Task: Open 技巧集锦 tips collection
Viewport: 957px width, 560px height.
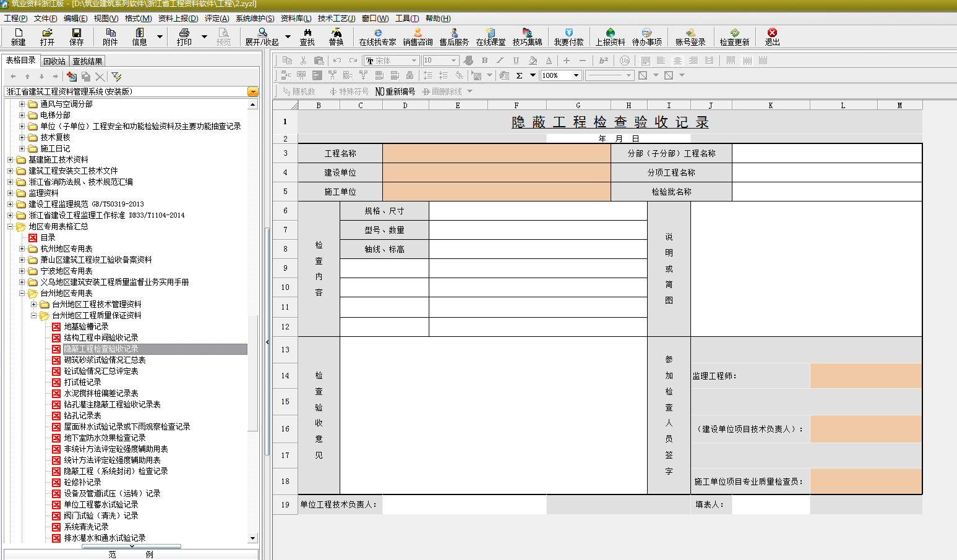Action: point(527,36)
